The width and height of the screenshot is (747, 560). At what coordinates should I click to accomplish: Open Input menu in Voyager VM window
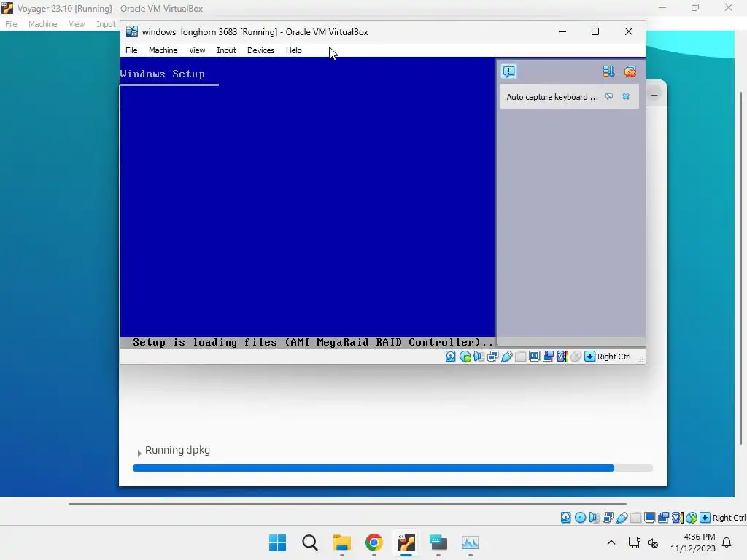[x=106, y=24]
